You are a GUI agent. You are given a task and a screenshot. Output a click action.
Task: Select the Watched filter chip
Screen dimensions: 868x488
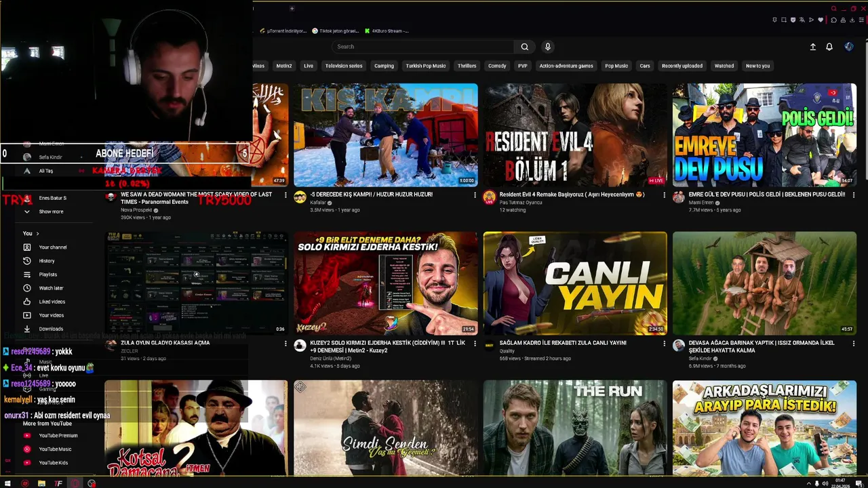point(724,66)
